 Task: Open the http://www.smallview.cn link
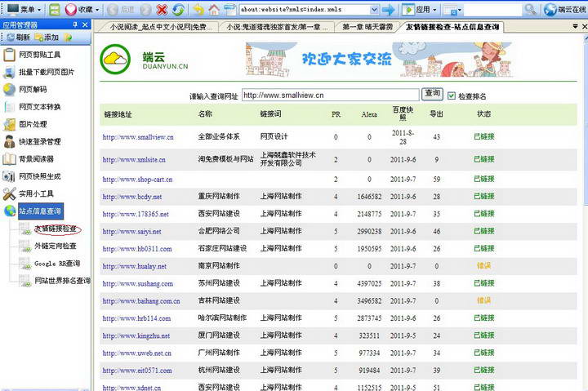pyautogui.click(x=138, y=137)
